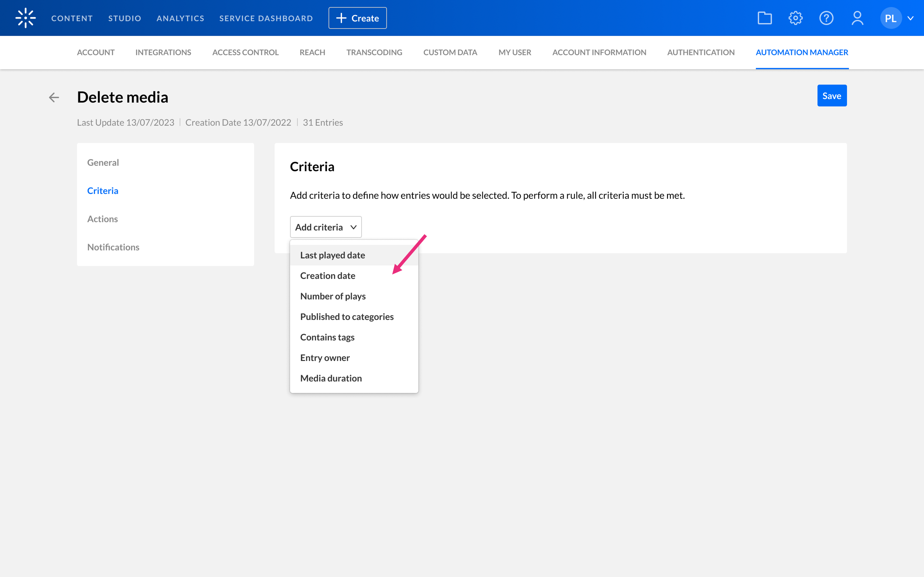Screen dimensions: 924x577
Task: Go to Notifications in side panel
Action: point(113,247)
